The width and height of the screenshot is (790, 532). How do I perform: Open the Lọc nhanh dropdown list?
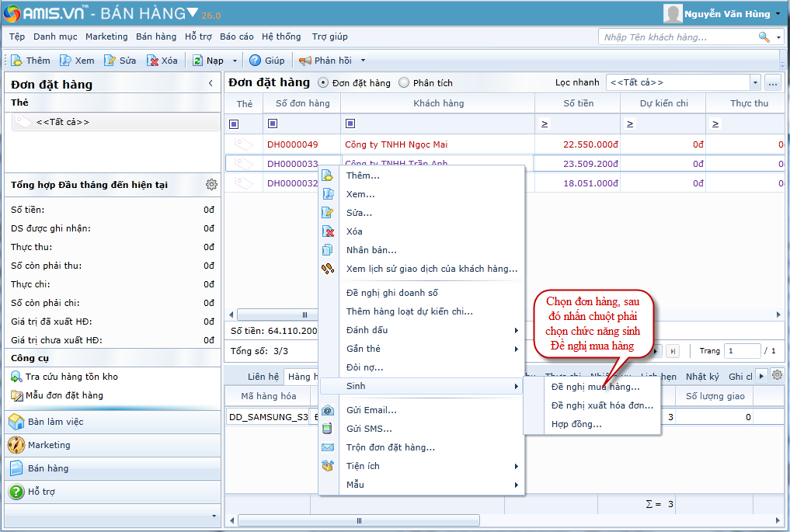(x=755, y=82)
